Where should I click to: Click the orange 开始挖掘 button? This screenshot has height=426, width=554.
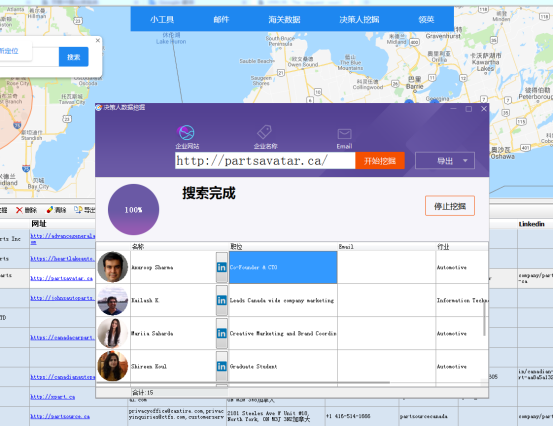[x=380, y=161]
